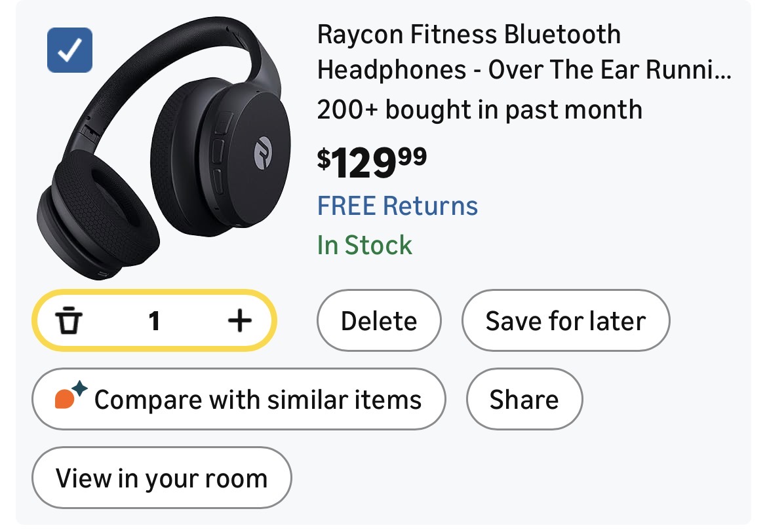Tap the Share button
Viewport: 767px width, 532px height.
[524, 399]
